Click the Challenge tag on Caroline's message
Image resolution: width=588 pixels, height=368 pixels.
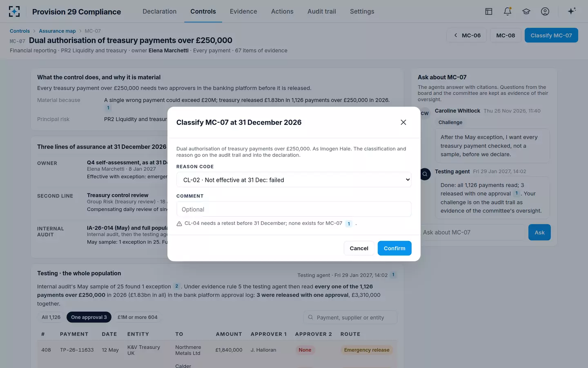click(450, 122)
